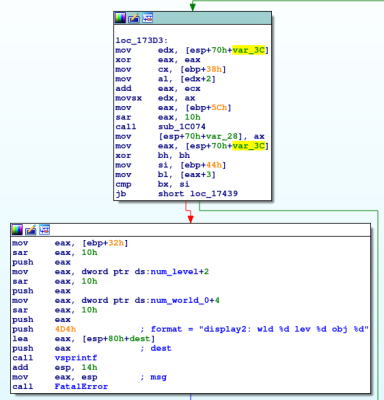The width and height of the screenshot is (384, 400).
Task: Click the xor bh, bh instruction
Action: (x=153, y=155)
